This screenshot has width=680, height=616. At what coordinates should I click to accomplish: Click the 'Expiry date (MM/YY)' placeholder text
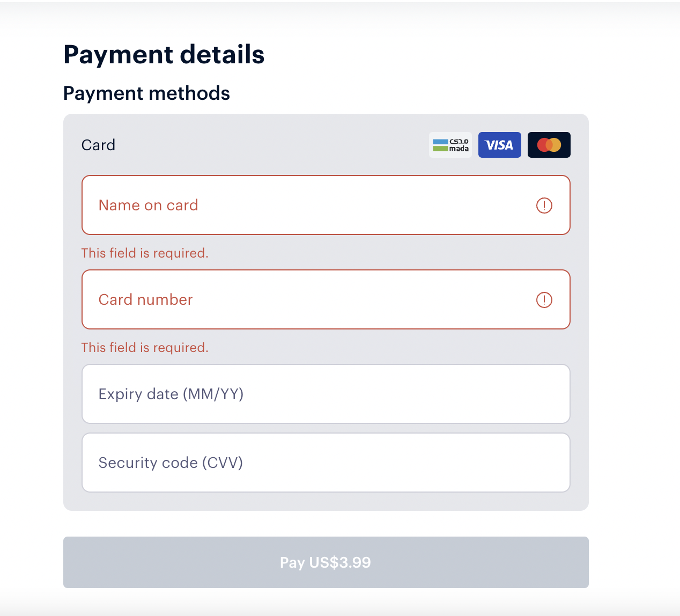pyautogui.click(x=171, y=394)
